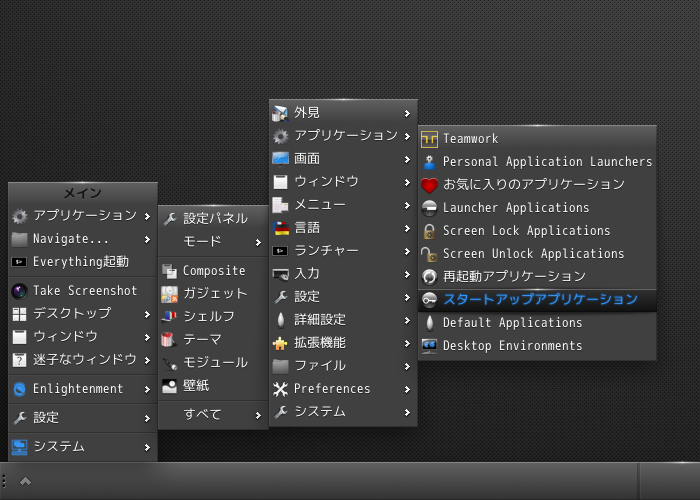
Task: Expand the 詳細設定 submenu arrow
Action: click(407, 321)
